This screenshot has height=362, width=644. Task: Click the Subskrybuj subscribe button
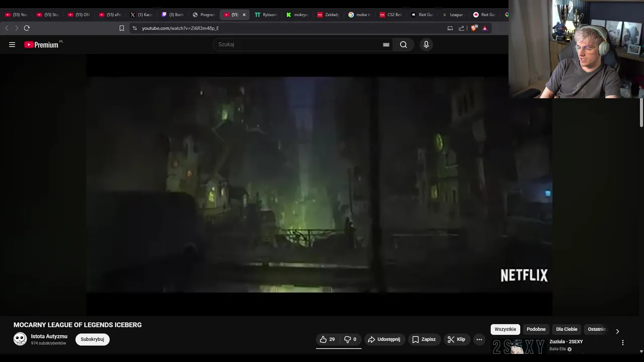click(x=93, y=339)
